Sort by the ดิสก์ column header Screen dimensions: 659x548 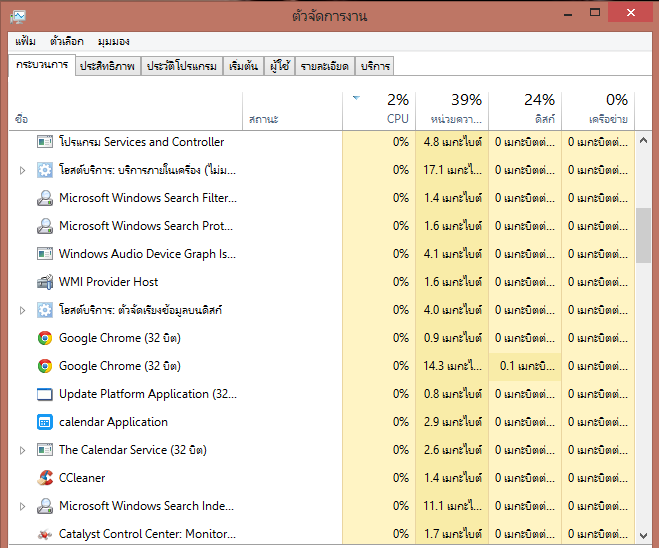tap(525, 109)
